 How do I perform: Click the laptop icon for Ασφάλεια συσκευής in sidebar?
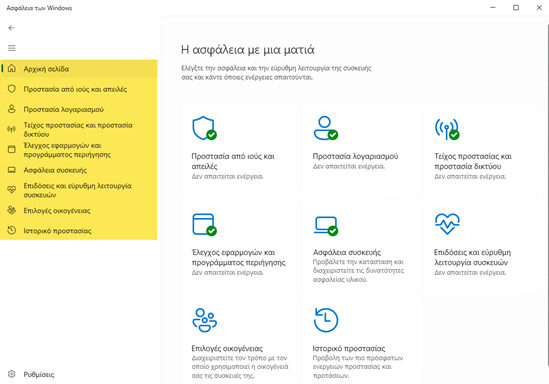[12, 170]
